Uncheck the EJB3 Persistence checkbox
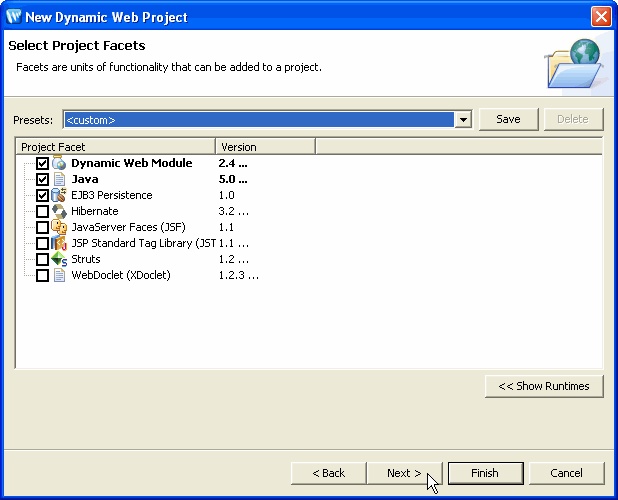618x500 pixels. 42,195
